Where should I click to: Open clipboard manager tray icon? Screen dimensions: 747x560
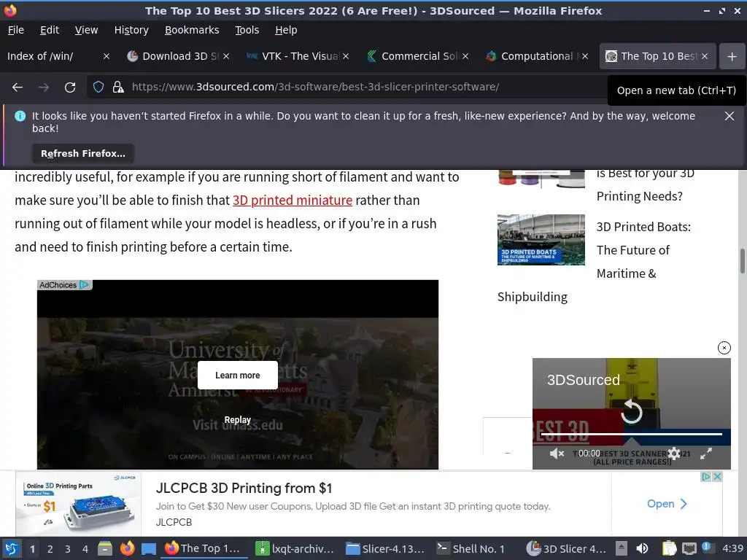tap(670, 548)
